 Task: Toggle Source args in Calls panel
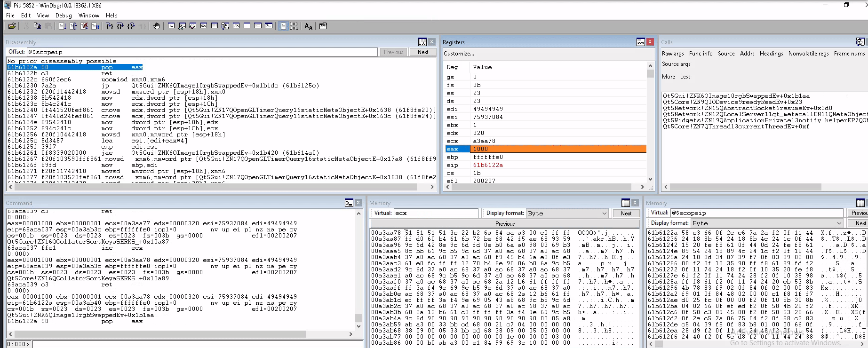click(x=676, y=64)
